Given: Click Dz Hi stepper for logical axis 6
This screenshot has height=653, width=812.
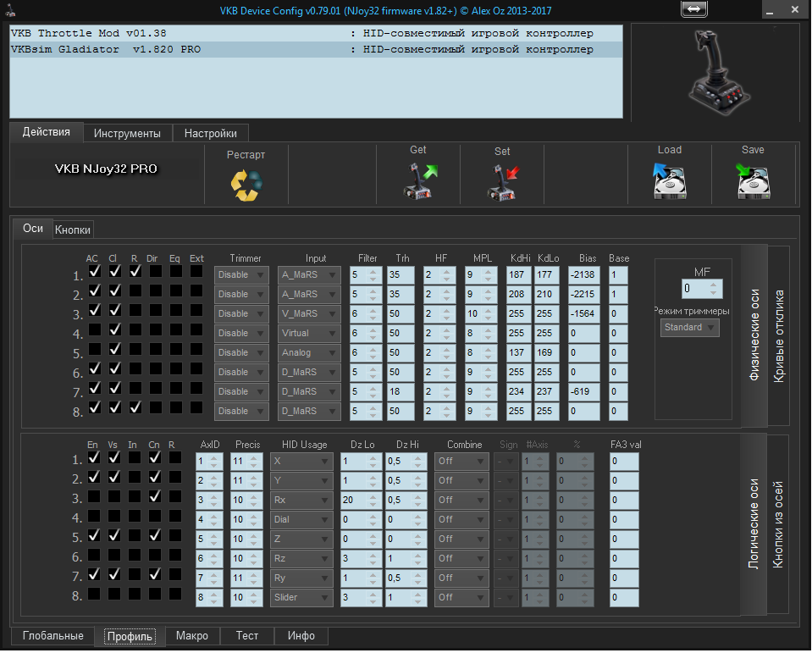Looking at the screenshot, I should pyautogui.click(x=406, y=559).
